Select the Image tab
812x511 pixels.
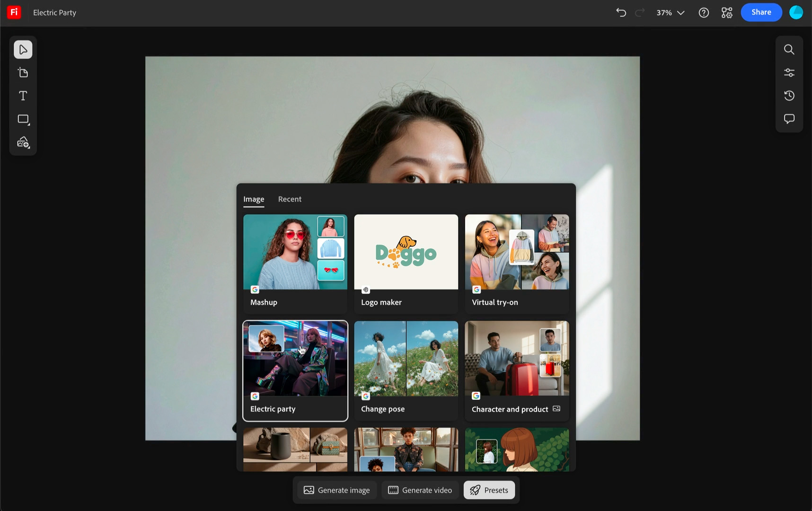254,199
